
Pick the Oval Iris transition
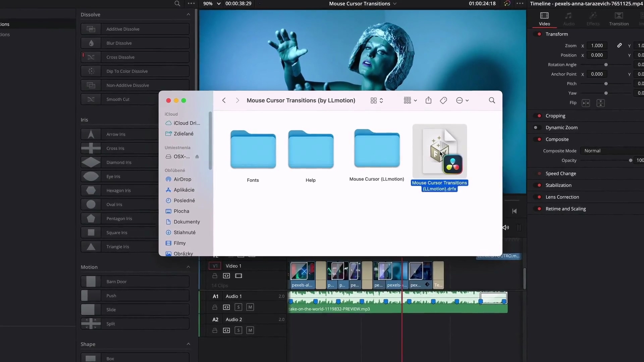point(119,205)
